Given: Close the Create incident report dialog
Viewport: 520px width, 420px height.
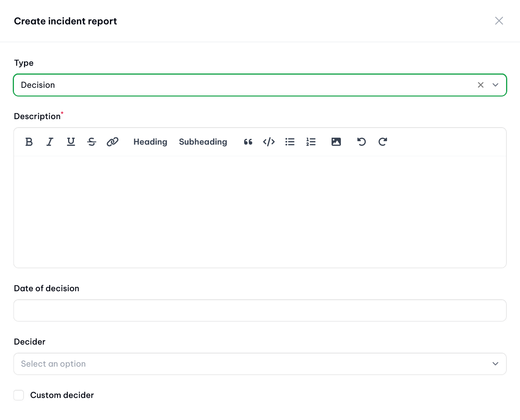Looking at the screenshot, I should 499,21.
